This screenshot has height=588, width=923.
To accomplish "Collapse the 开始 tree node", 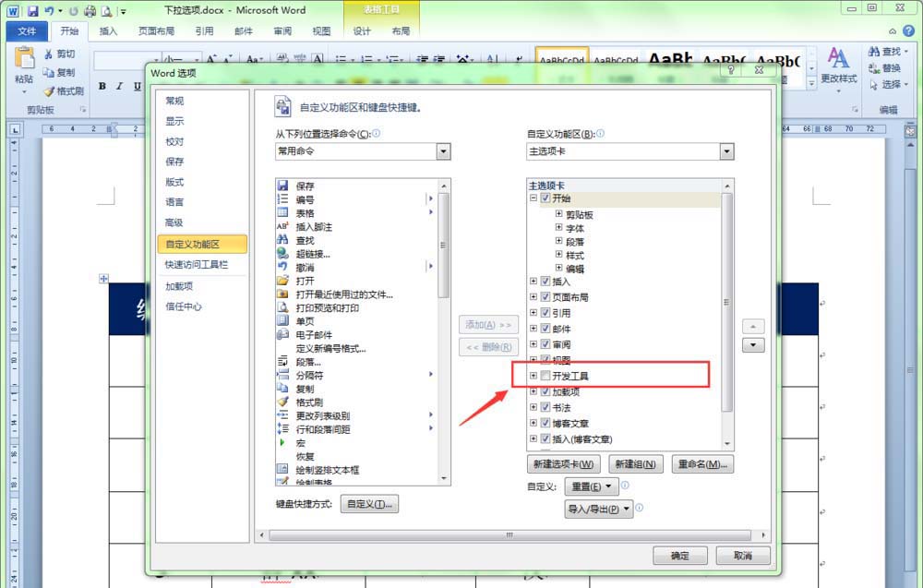I will (533, 198).
